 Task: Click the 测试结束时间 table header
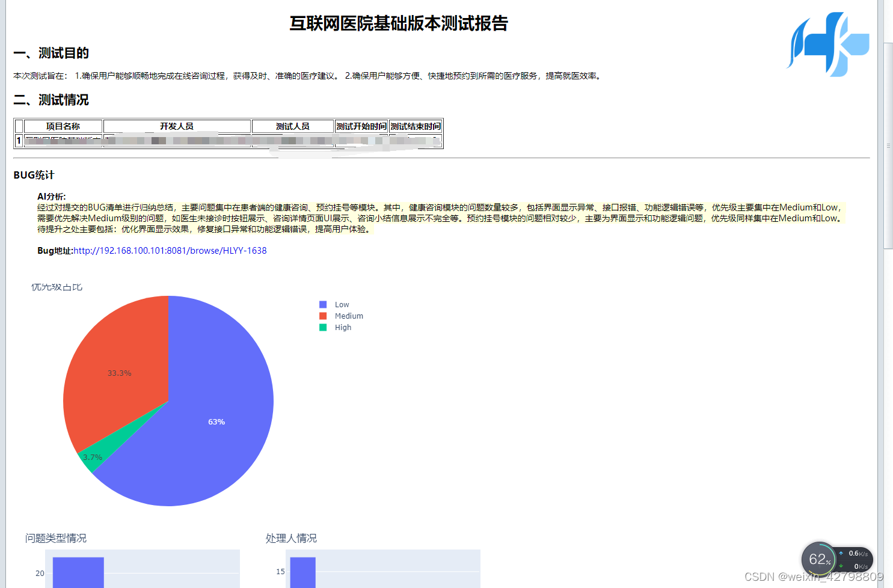point(416,126)
